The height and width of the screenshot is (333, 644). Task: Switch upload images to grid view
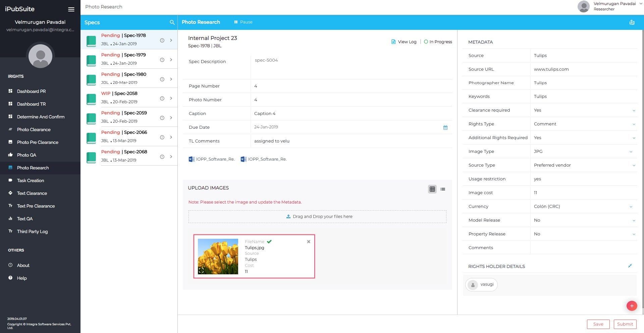click(x=432, y=189)
